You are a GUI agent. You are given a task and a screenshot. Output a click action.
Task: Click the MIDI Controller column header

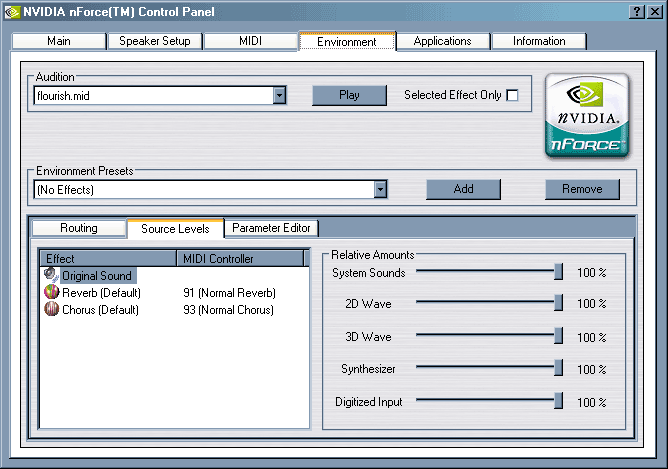(x=240, y=259)
